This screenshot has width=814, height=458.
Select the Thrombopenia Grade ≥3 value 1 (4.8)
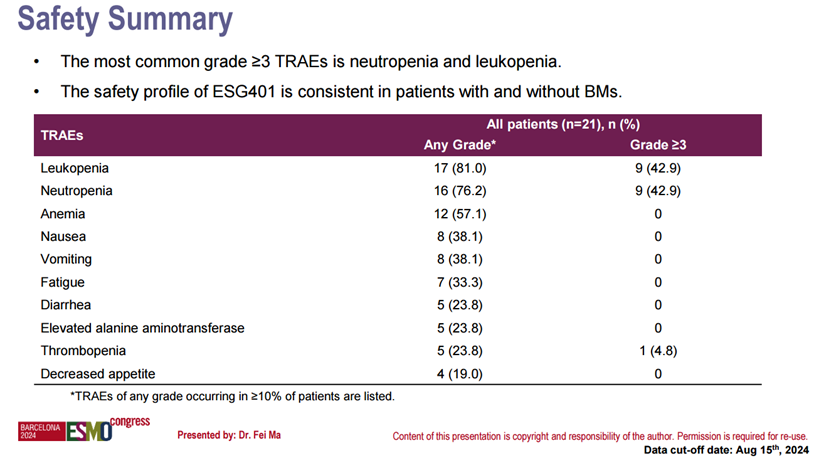coord(657,352)
